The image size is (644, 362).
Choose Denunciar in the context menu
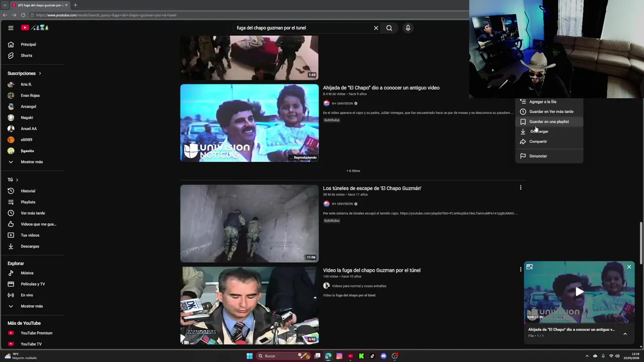pos(549,156)
